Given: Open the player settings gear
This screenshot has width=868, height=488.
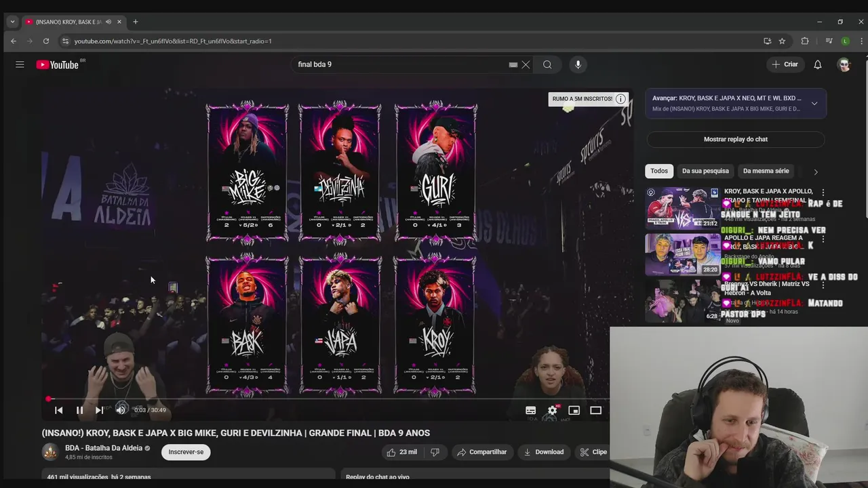Looking at the screenshot, I should [x=553, y=410].
